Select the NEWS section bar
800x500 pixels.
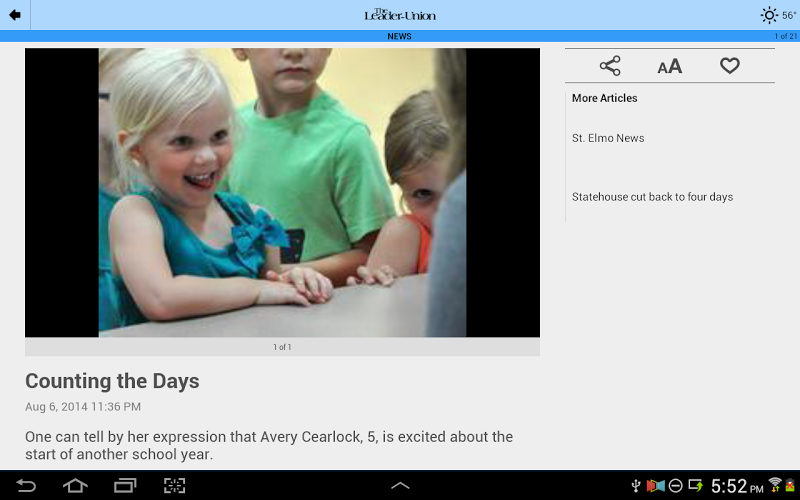[399, 36]
